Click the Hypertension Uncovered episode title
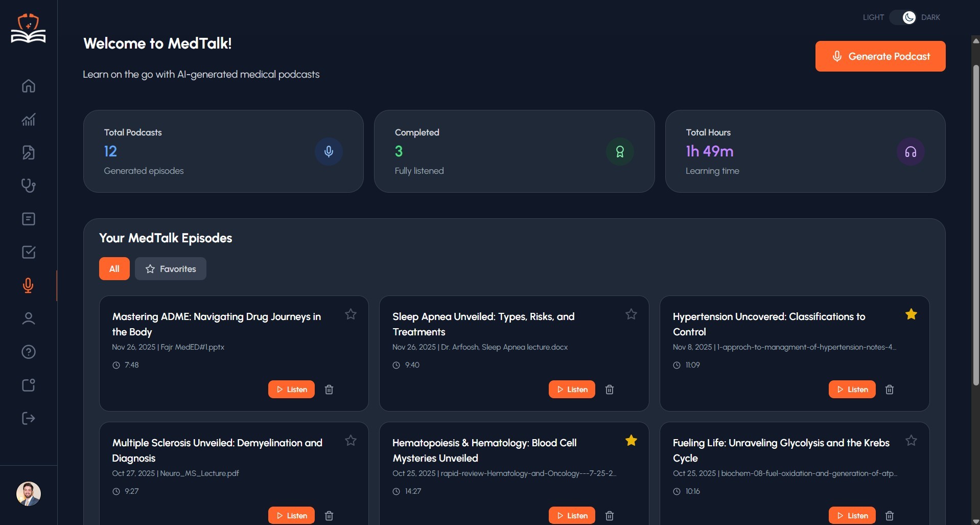Image resolution: width=980 pixels, height=525 pixels. [x=769, y=324]
